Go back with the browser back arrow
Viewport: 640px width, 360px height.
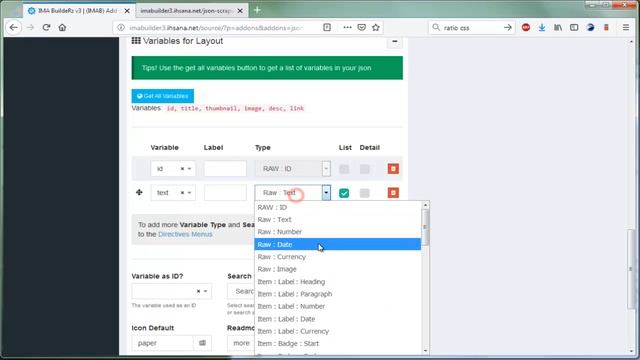pos(13,27)
